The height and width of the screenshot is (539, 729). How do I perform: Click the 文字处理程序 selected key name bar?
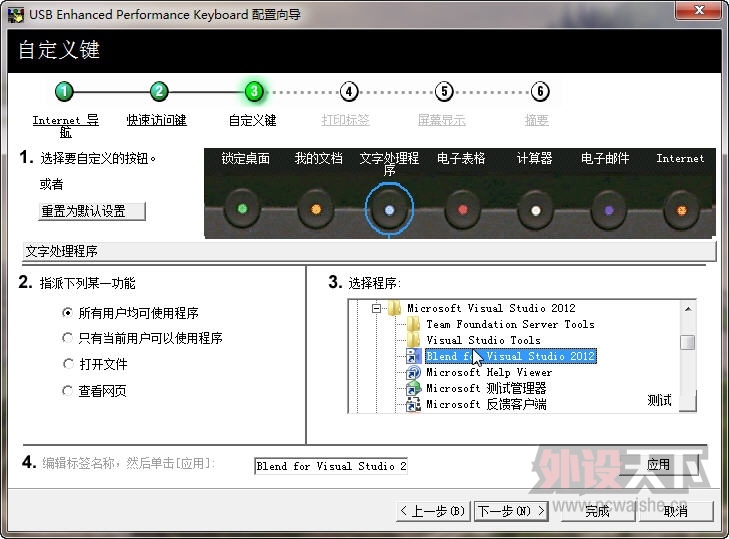coord(369,251)
